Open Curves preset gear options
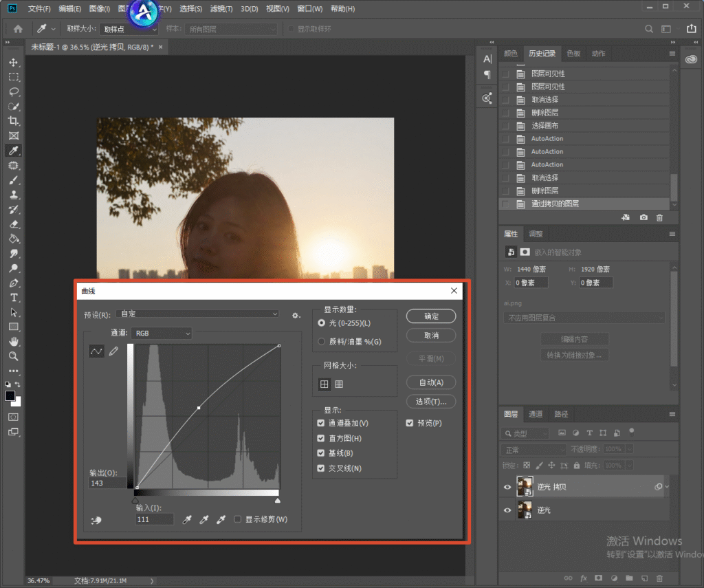Screen dimensions: 704x588 [x=296, y=316]
